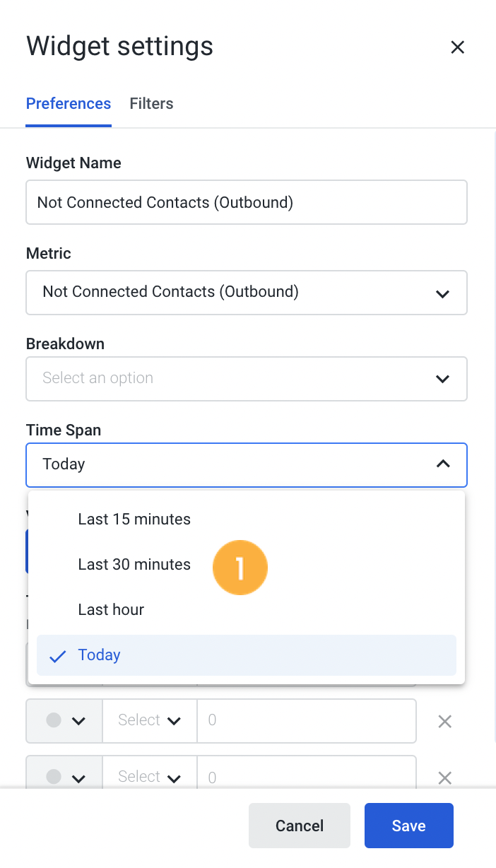Click the orange step 1 marker
Screen dimensions: 496x868
[x=240, y=568]
